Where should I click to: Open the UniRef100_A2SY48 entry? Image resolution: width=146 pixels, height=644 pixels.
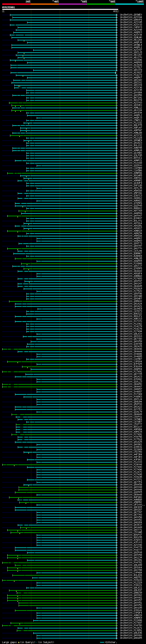(131, 30)
